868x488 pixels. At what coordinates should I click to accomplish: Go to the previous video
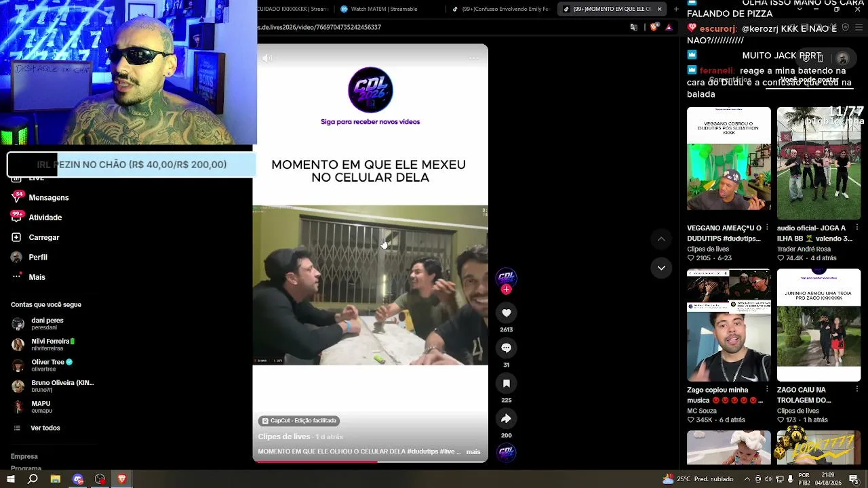click(661, 239)
